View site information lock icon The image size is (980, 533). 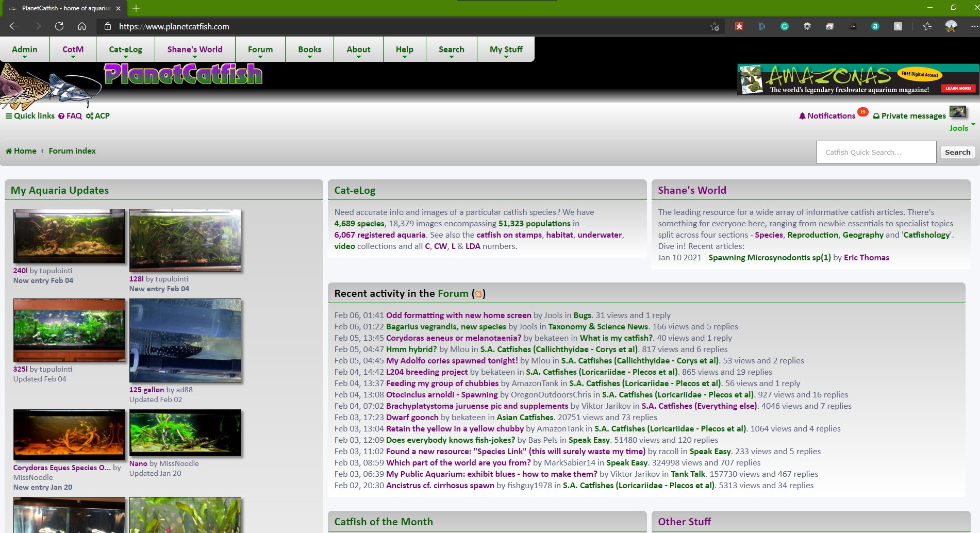pos(107,26)
